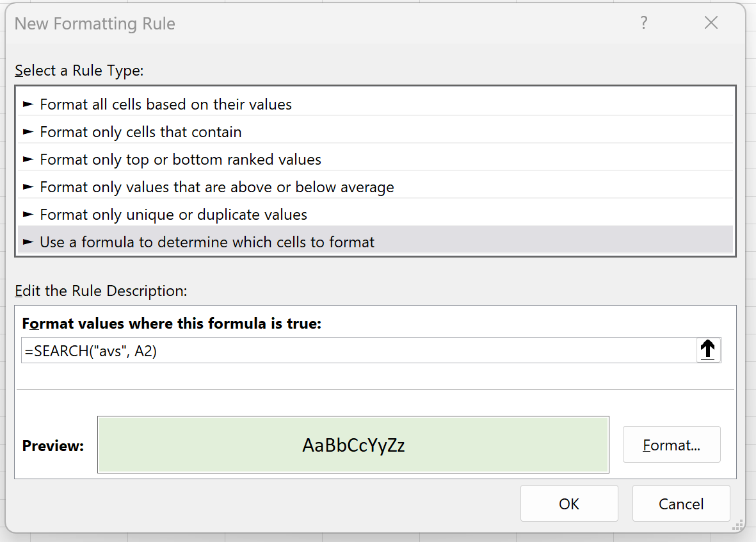This screenshot has width=756, height=542.
Task: Click arrow icon beside "Format all cells based on their values"
Action: (28, 104)
